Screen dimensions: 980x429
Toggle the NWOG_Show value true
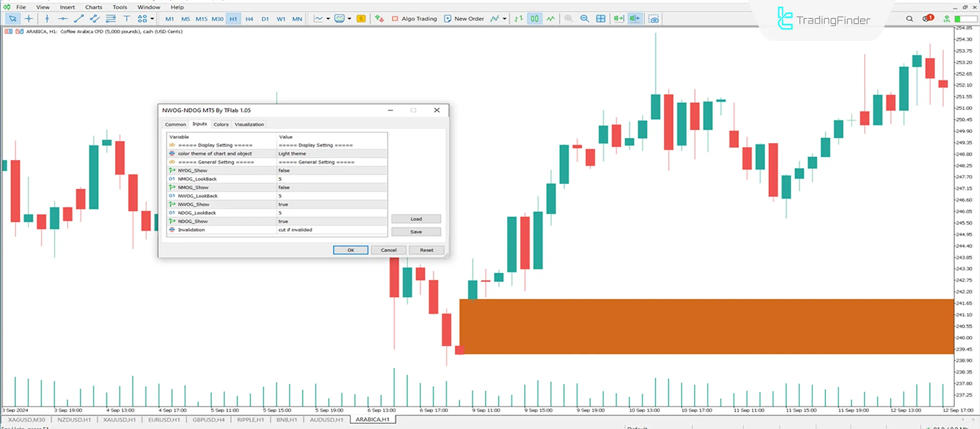pyautogui.click(x=332, y=204)
